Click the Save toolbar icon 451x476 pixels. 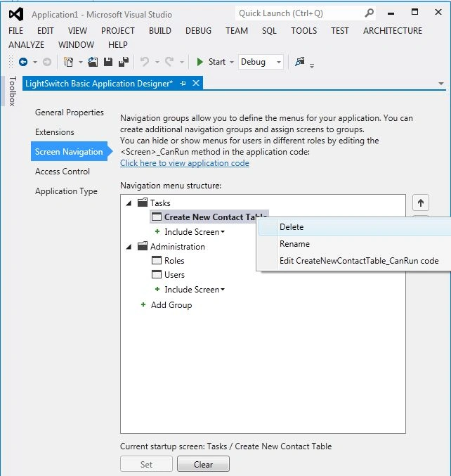pyautogui.click(x=108, y=62)
